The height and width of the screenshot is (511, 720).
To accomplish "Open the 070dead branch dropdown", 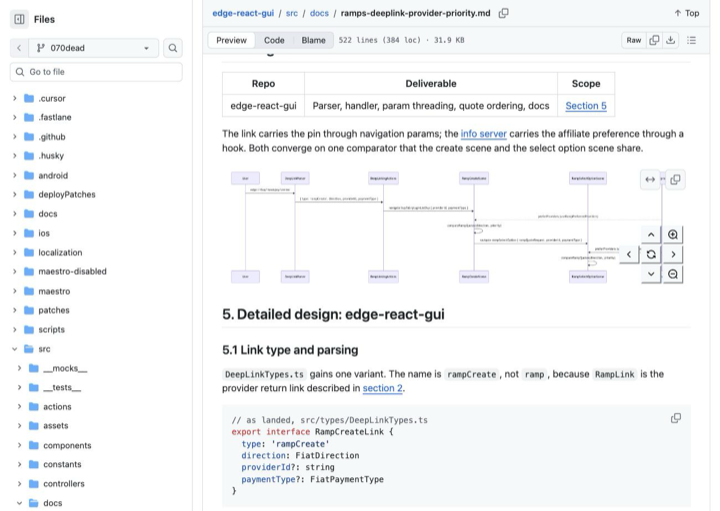I will click(94, 48).
